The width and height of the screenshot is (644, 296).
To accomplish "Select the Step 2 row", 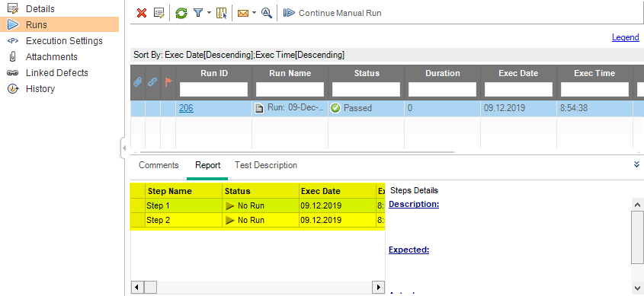I will [x=258, y=220].
